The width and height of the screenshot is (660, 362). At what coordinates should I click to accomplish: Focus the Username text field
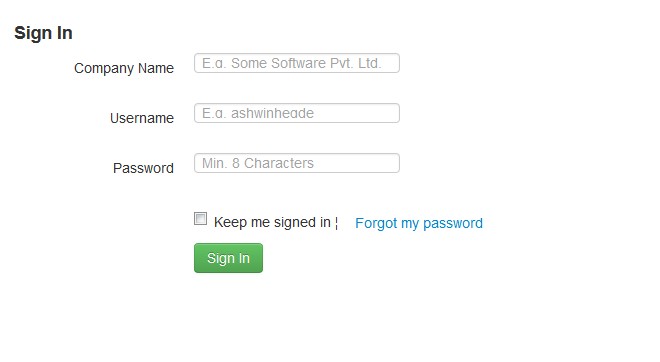tap(297, 113)
